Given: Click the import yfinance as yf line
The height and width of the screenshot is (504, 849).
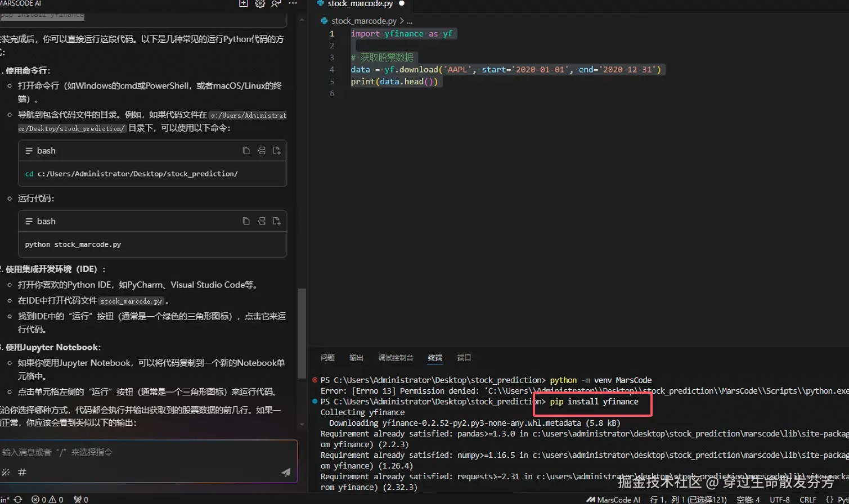Looking at the screenshot, I should pos(402,34).
